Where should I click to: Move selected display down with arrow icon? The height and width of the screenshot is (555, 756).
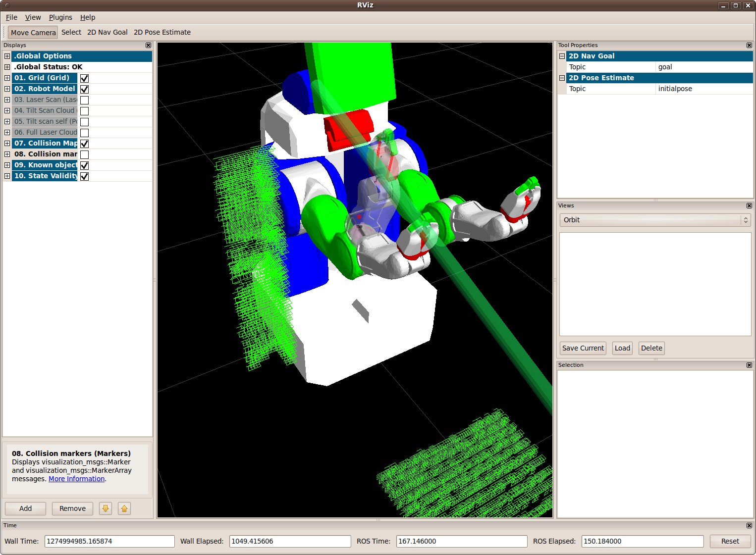tap(106, 508)
